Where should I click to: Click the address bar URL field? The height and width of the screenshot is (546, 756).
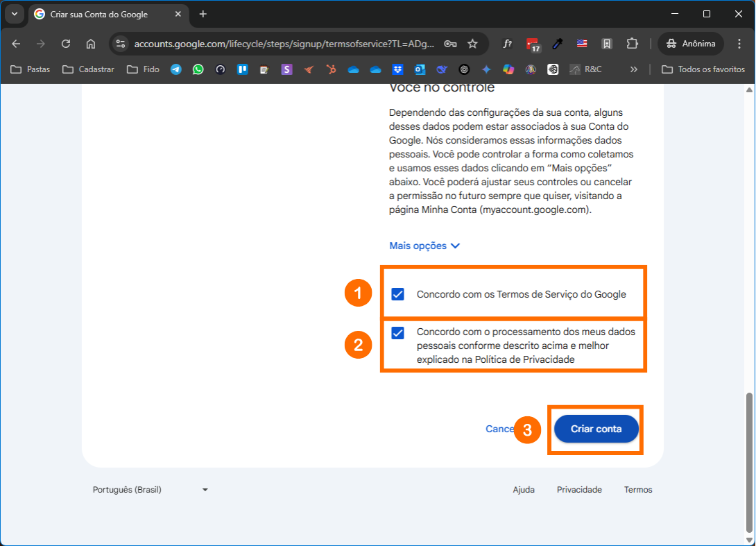[x=284, y=44]
